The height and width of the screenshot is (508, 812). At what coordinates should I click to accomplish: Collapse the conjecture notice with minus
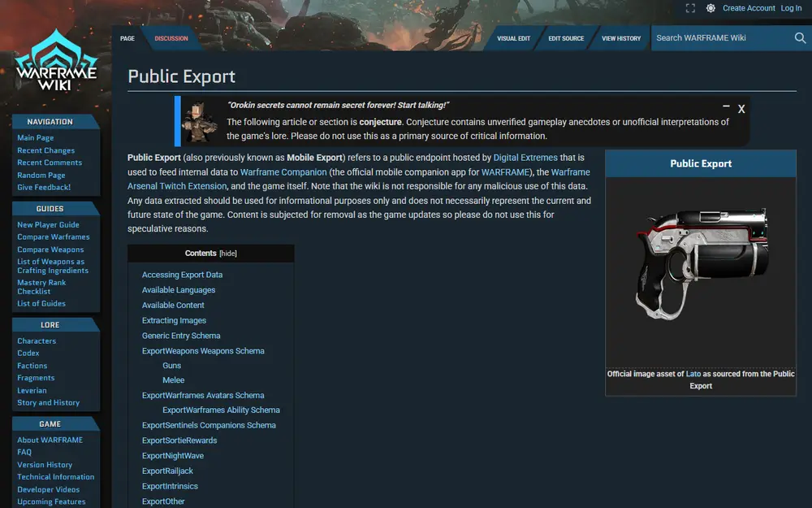(726, 106)
